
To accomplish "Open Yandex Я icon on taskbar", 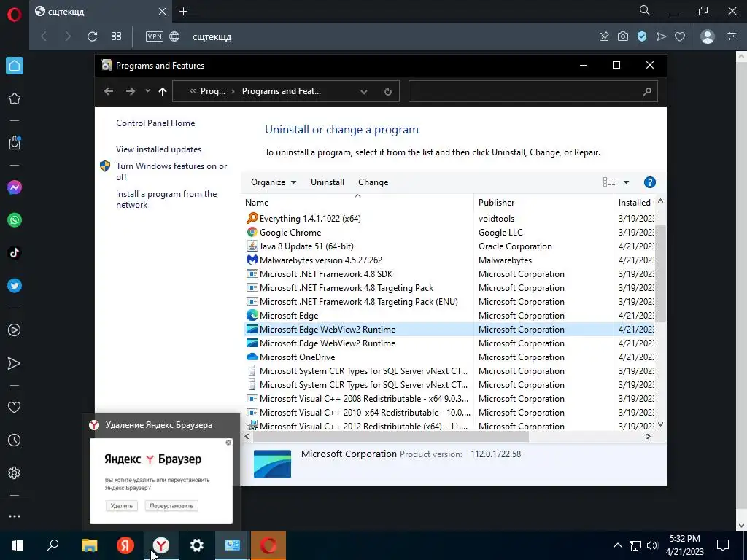I will (x=125, y=545).
